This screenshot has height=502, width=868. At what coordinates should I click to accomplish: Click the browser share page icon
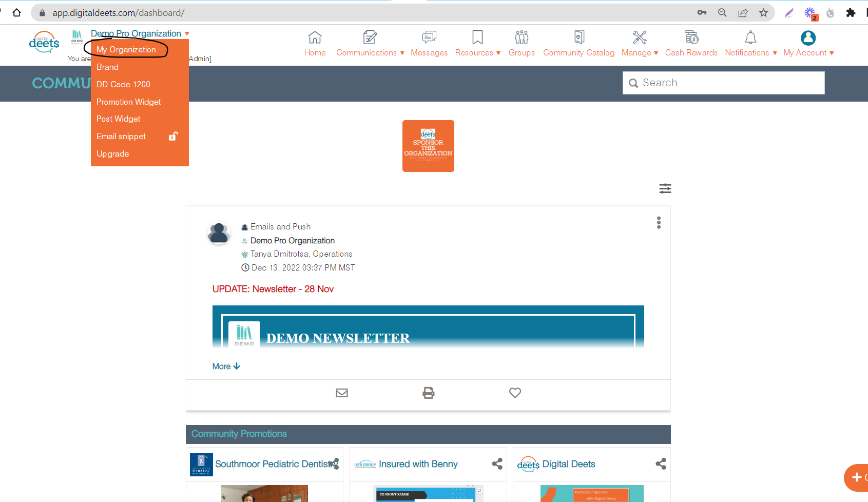tap(743, 12)
